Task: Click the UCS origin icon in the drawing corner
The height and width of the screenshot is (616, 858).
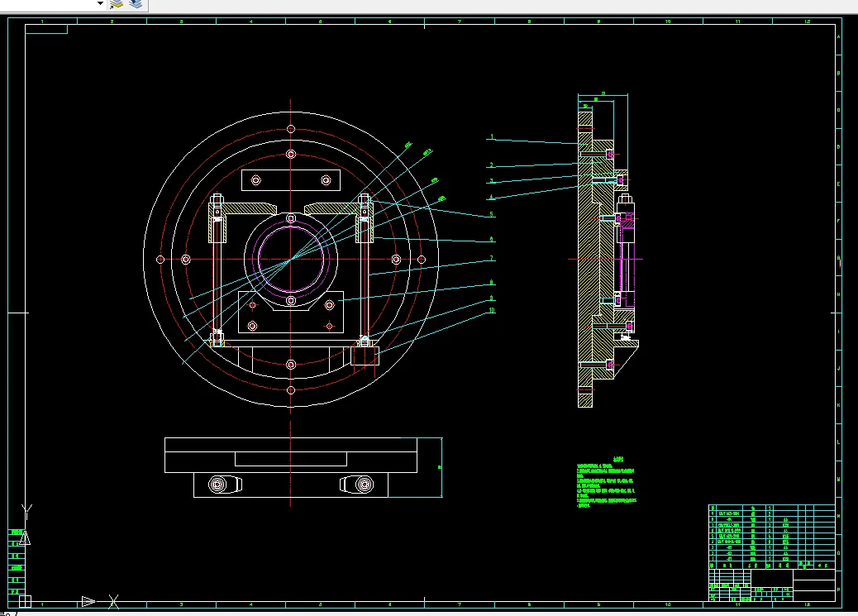Action: point(25,601)
